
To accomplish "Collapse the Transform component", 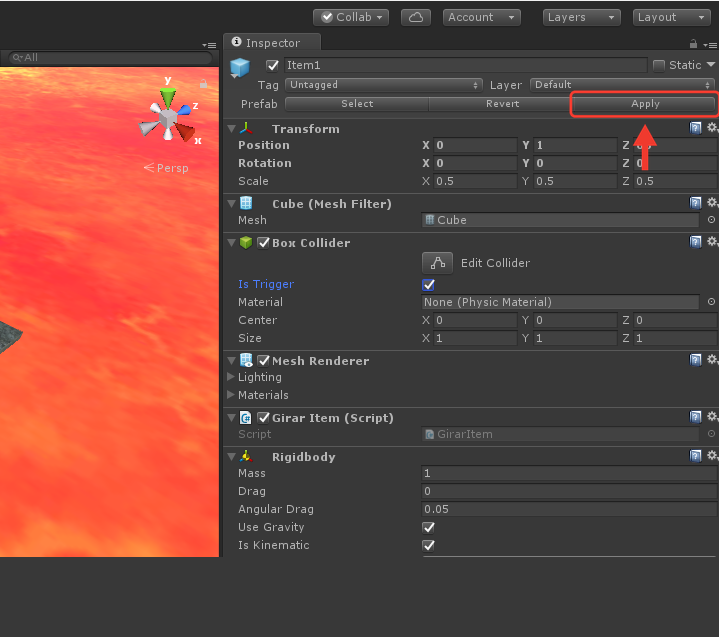I will click(232, 129).
